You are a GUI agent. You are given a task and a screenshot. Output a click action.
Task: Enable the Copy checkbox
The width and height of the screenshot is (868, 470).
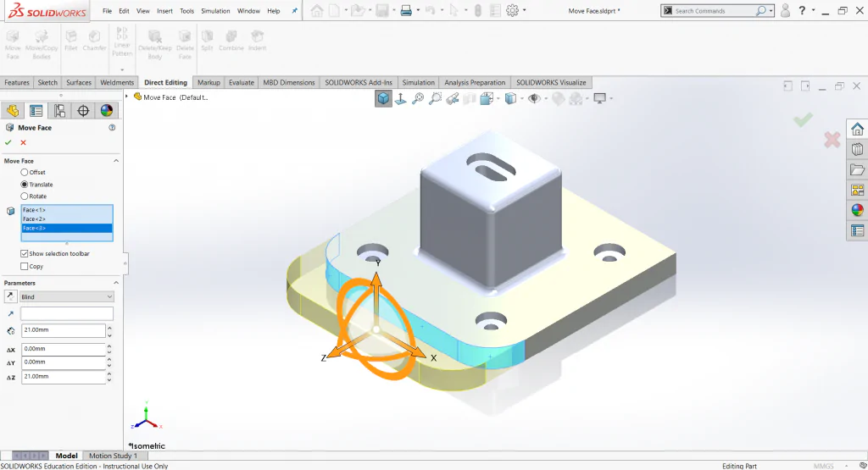pyautogui.click(x=25, y=267)
